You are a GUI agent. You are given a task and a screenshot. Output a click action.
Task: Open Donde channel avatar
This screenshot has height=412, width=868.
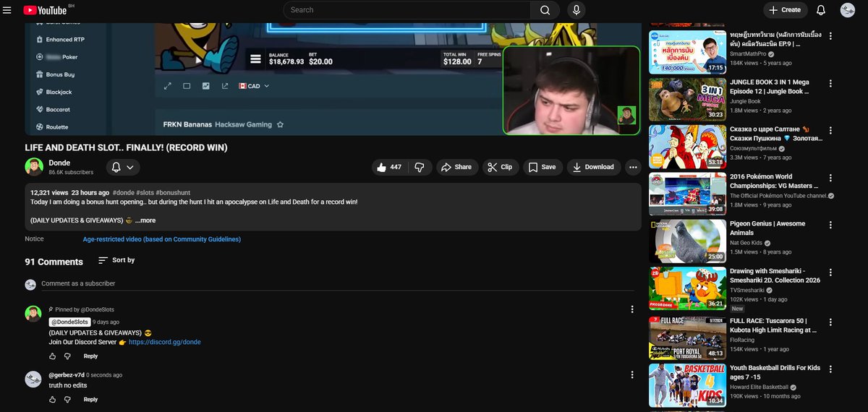pyautogui.click(x=34, y=167)
